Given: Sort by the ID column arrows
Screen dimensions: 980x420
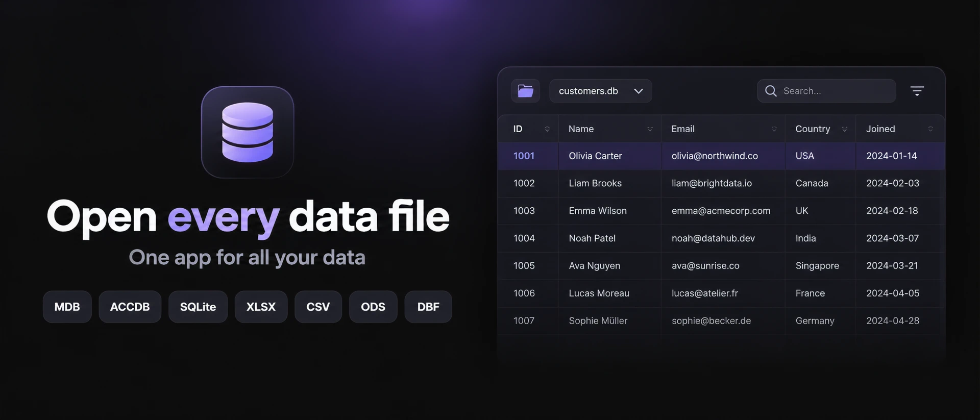Looking at the screenshot, I should [x=547, y=129].
